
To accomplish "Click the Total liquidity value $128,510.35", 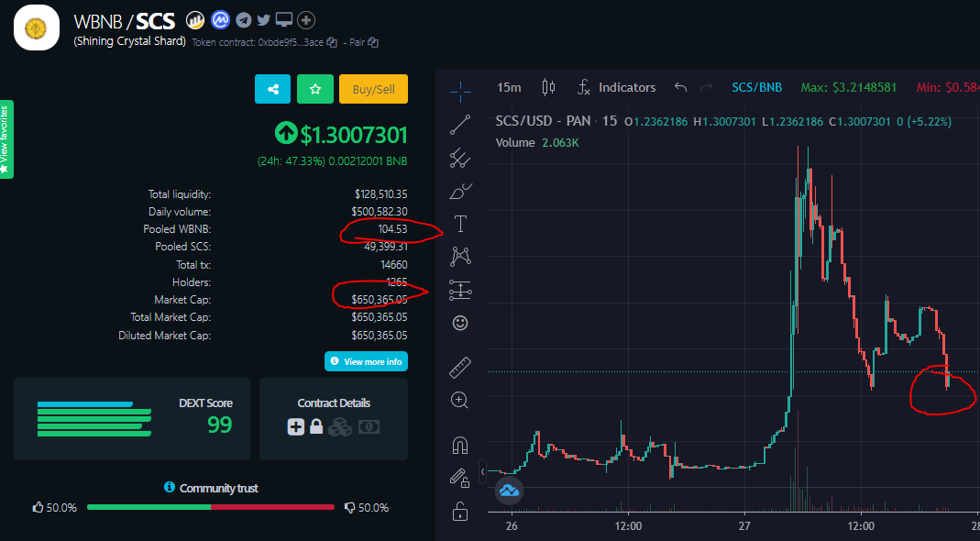I will pyautogui.click(x=381, y=194).
